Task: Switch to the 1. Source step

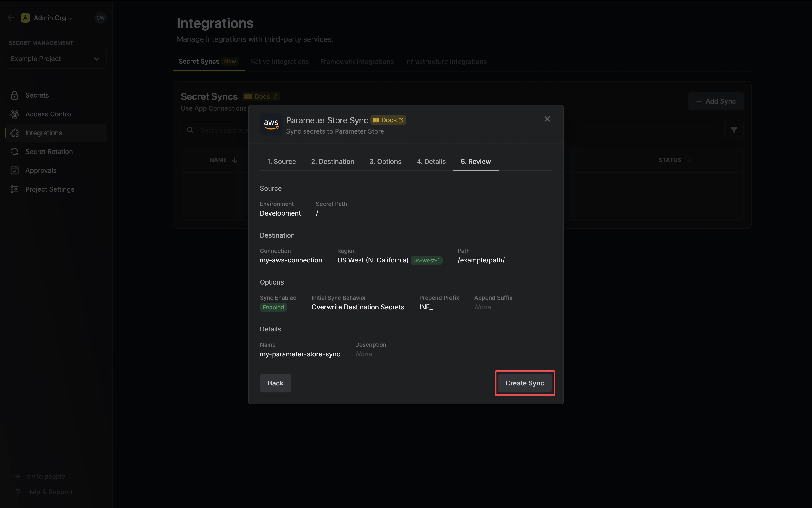Action: coord(281,161)
